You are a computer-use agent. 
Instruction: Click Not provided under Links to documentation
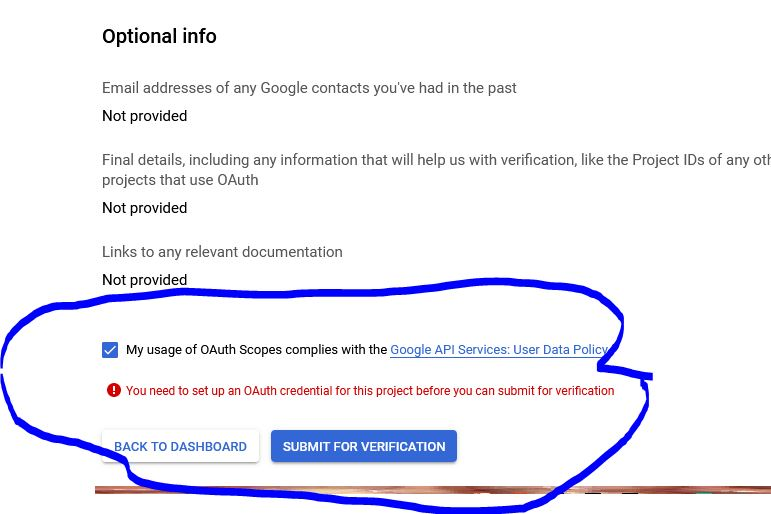145,280
